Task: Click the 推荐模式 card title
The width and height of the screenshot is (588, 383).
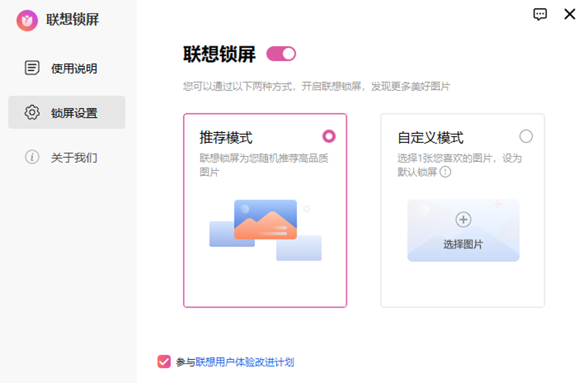Action: [226, 137]
